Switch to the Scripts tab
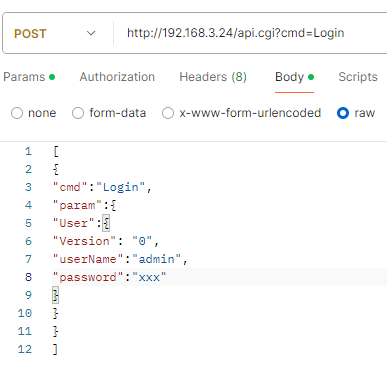The image size is (387, 366). (358, 77)
